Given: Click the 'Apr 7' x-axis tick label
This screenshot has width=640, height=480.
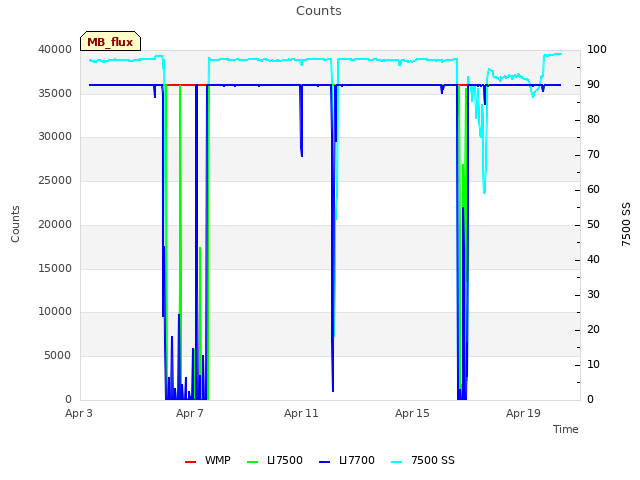Looking at the screenshot, I should click(x=190, y=413).
